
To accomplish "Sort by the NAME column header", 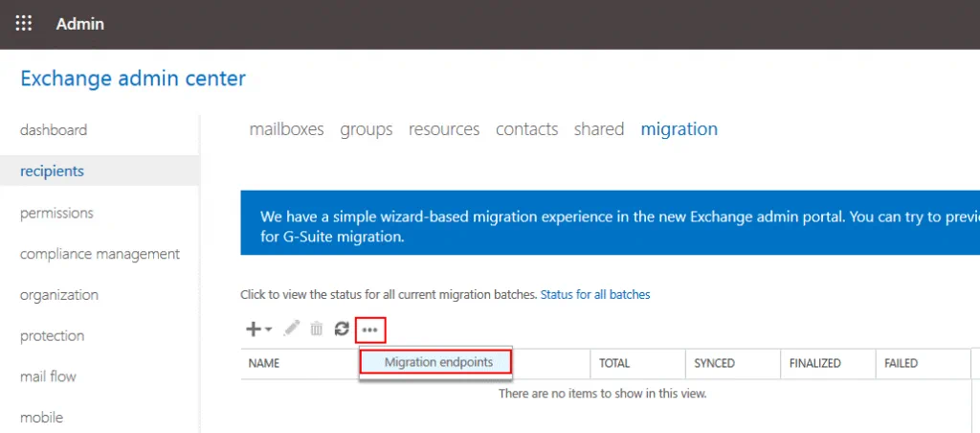I will (264, 364).
